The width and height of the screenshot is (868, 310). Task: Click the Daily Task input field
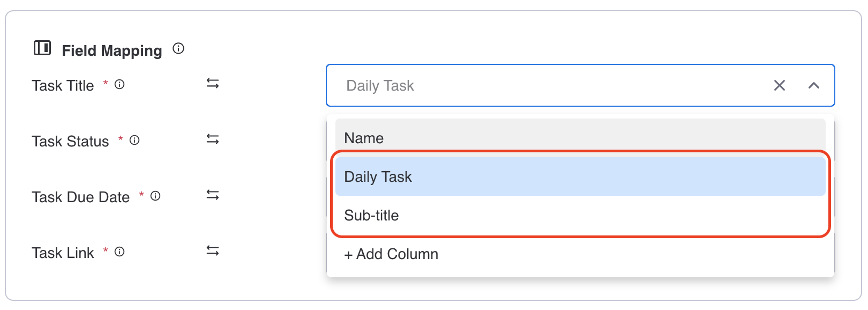[482, 85]
